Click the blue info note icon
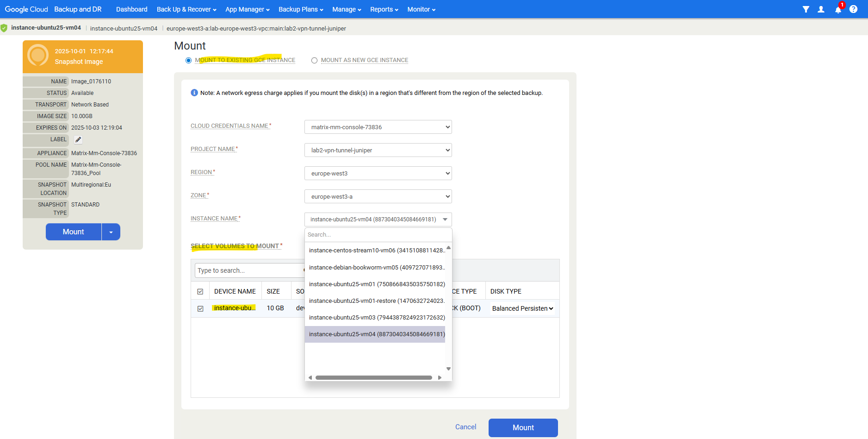This screenshot has width=868, height=439. pyautogui.click(x=194, y=93)
